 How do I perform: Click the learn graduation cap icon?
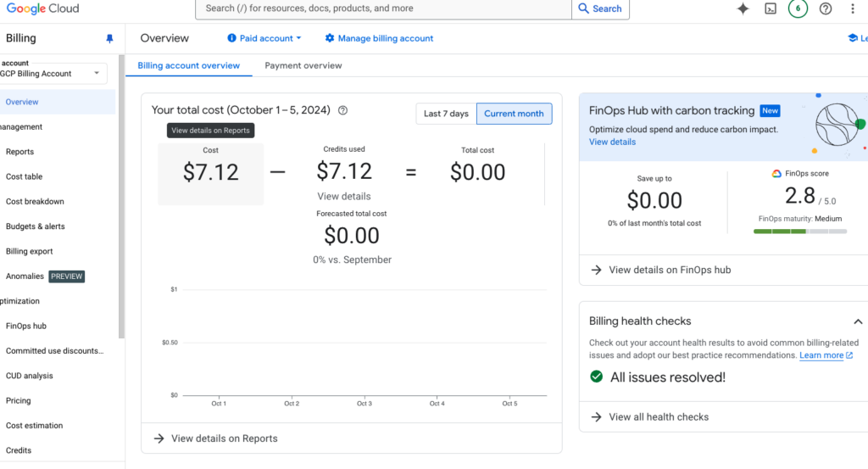(853, 37)
